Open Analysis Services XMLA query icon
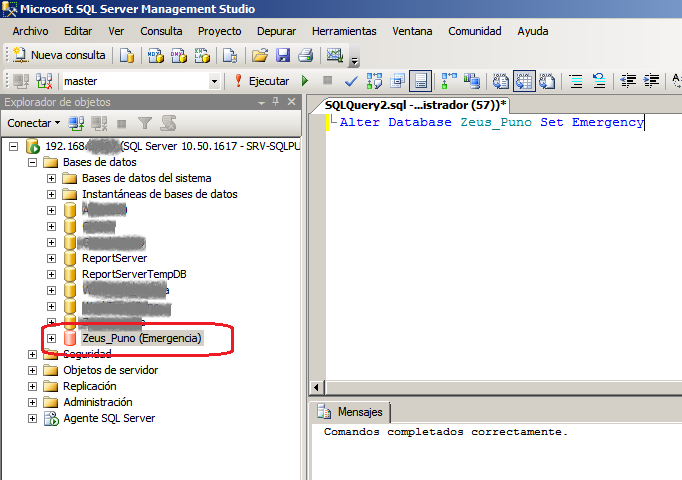Image resolution: width=682 pixels, height=480 pixels. coord(202,56)
